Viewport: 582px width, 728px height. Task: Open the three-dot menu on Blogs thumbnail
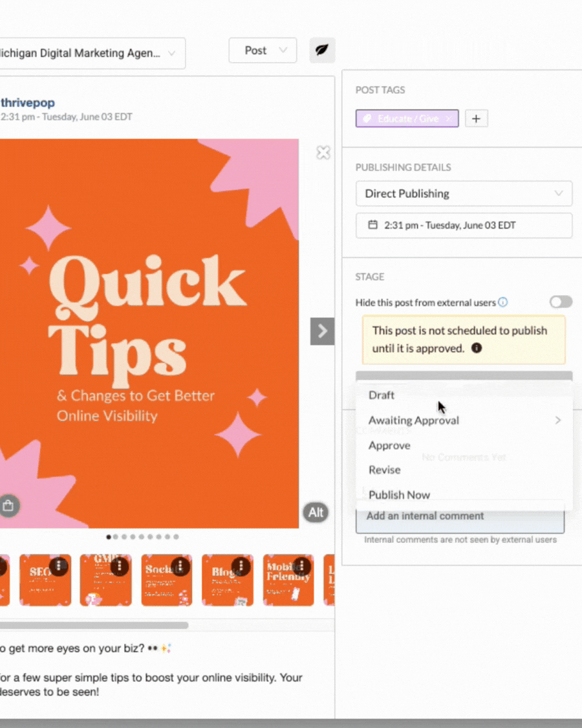[241, 566]
